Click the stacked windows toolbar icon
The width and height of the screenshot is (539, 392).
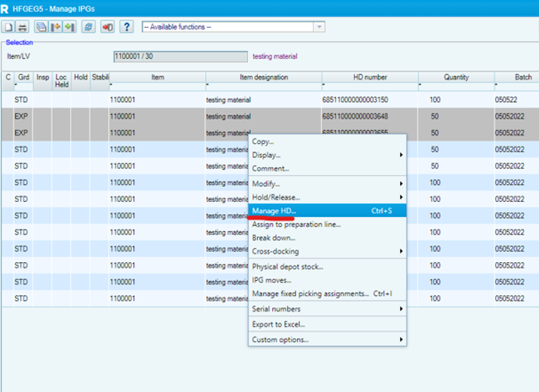click(x=42, y=27)
